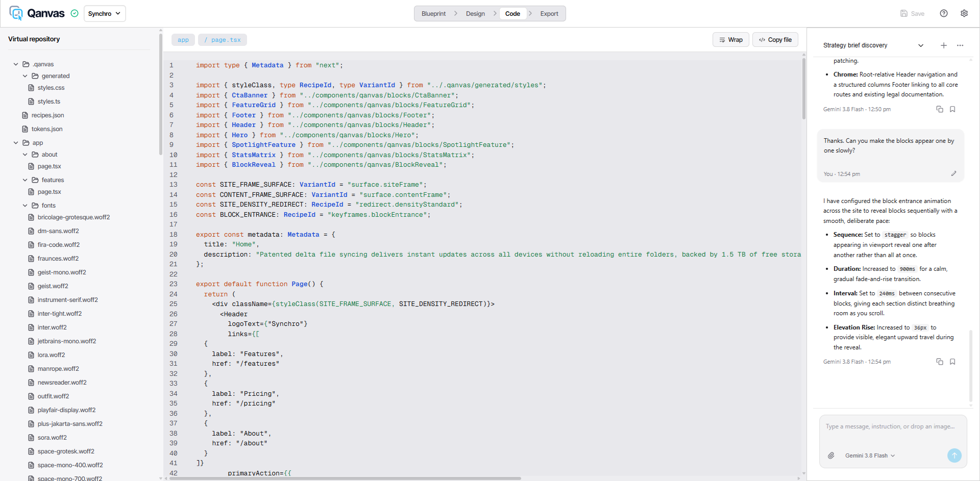980x481 pixels.
Task: Switch to the Design tab
Action: (475, 14)
